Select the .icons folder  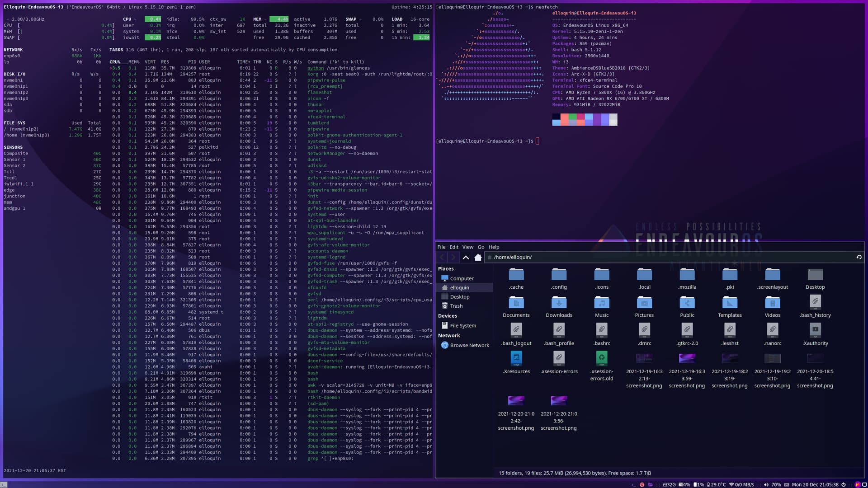(x=602, y=278)
